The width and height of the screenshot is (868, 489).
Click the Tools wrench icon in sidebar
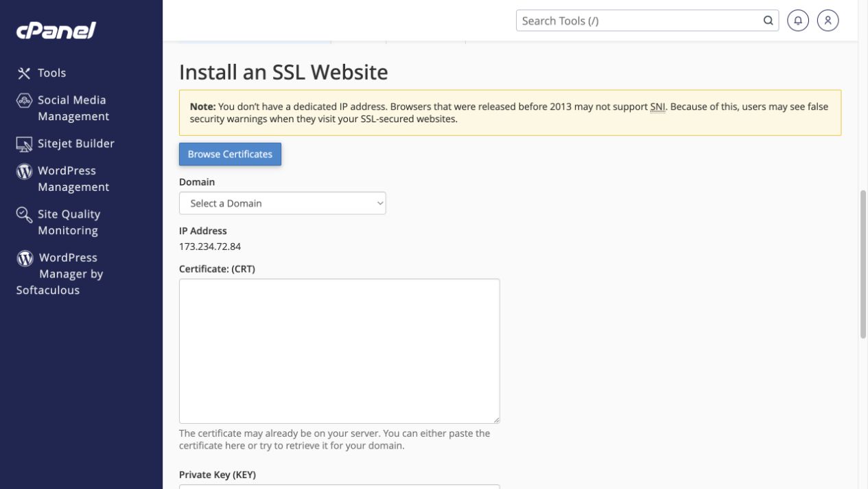24,73
